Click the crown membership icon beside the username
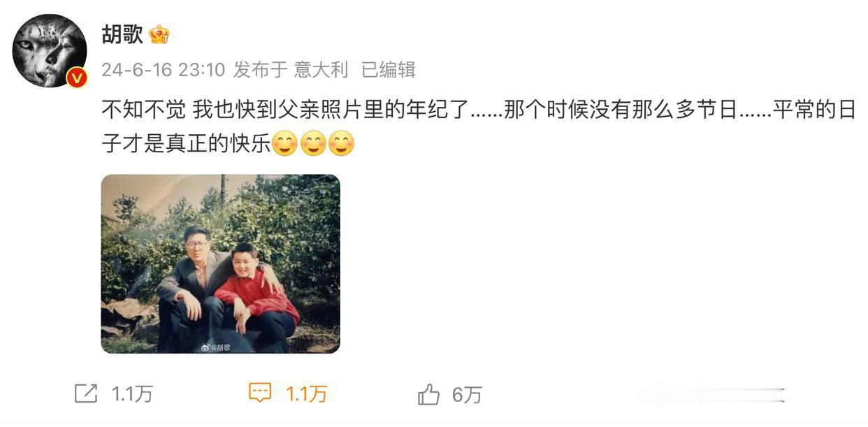The image size is (868, 427). (159, 34)
